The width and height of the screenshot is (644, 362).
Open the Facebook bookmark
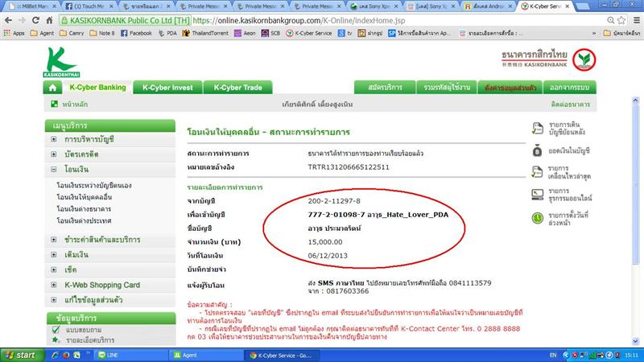[x=136, y=33]
